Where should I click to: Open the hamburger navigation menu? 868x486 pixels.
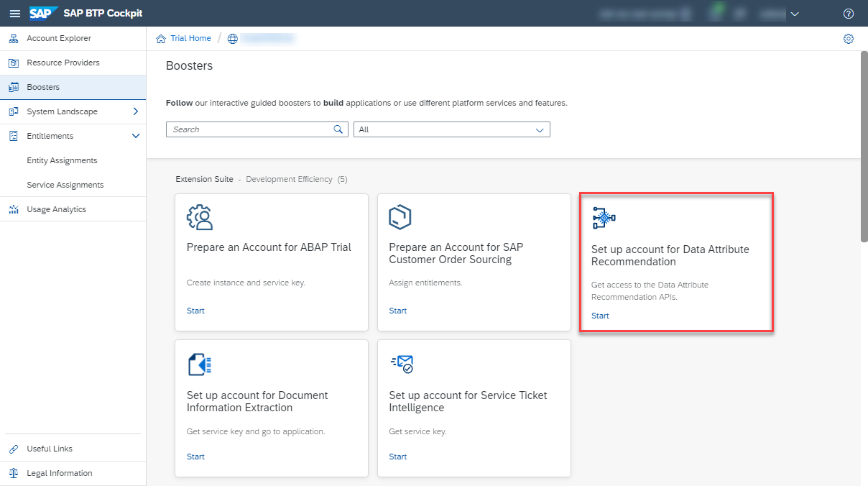[x=14, y=14]
